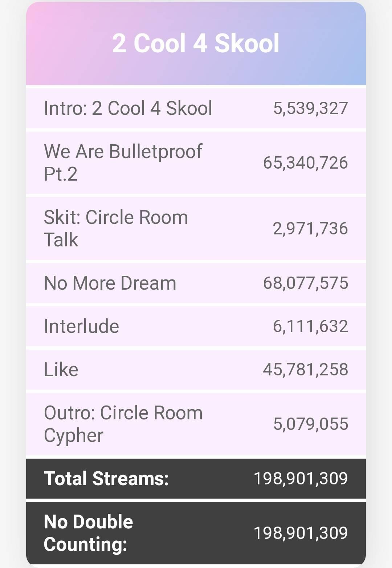This screenshot has height=568, width=392.
Task: Click the Total Streams label
Action: (x=106, y=479)
